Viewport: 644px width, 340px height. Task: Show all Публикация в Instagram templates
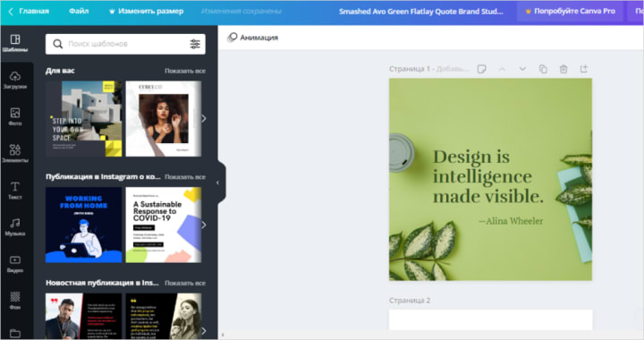[x=185, y=177]
